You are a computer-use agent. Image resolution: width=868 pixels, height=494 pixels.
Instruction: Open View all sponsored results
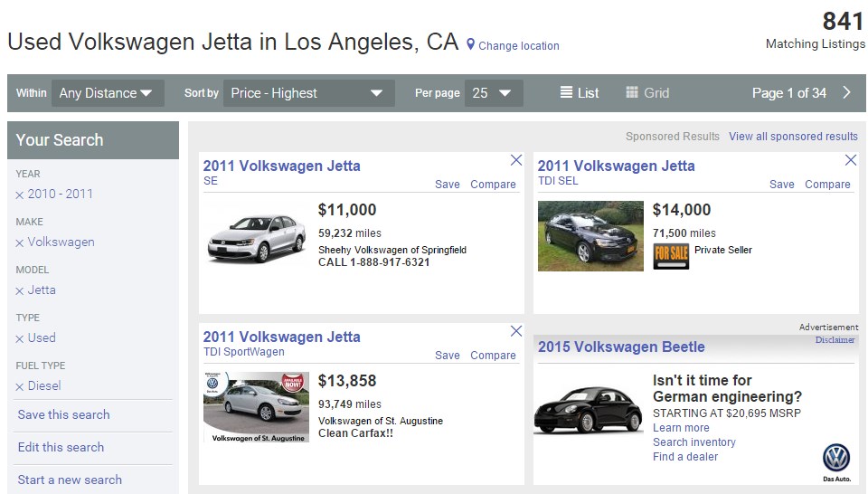coord(793,137)
